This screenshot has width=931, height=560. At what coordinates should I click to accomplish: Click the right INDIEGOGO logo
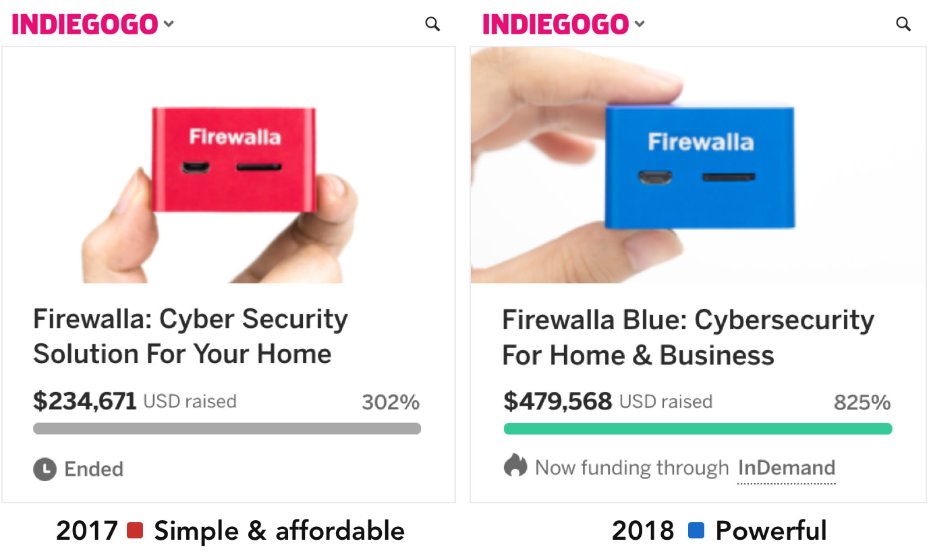point(556,25)
